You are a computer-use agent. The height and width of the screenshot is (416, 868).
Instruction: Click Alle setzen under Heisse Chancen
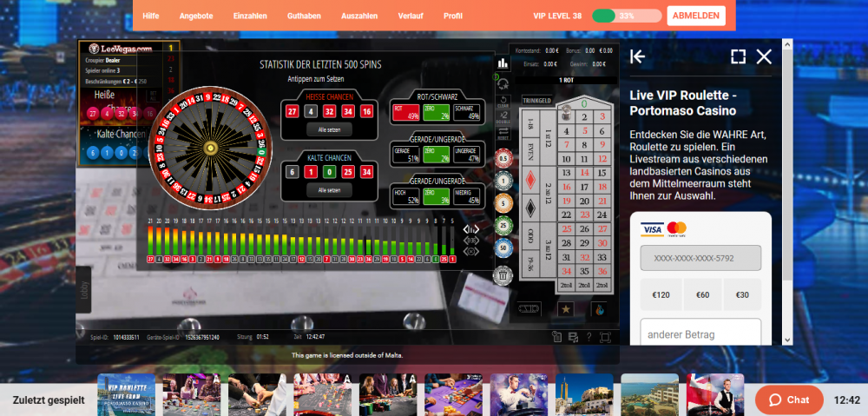[329, 129]
